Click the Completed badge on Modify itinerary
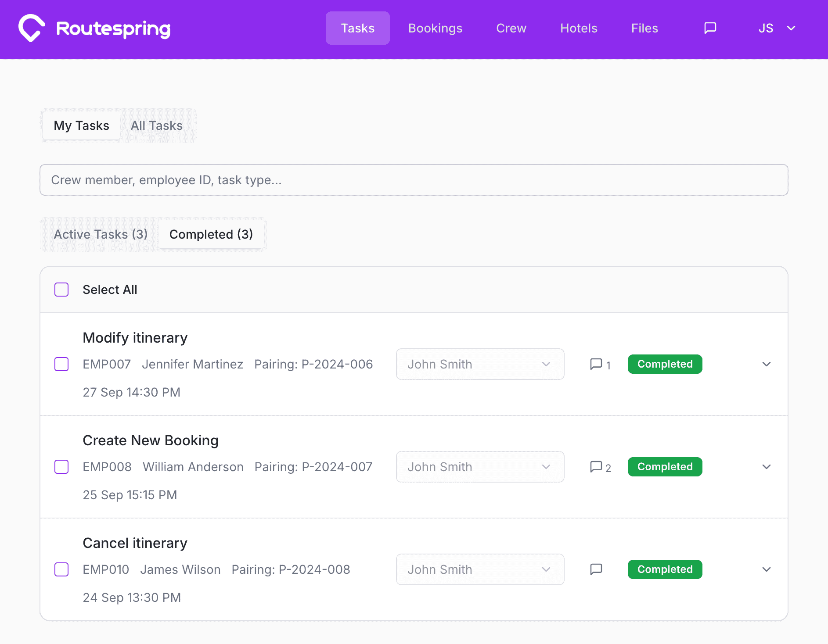Image resolution: width=828 pixels, height=644 pixels. (665, 364)
